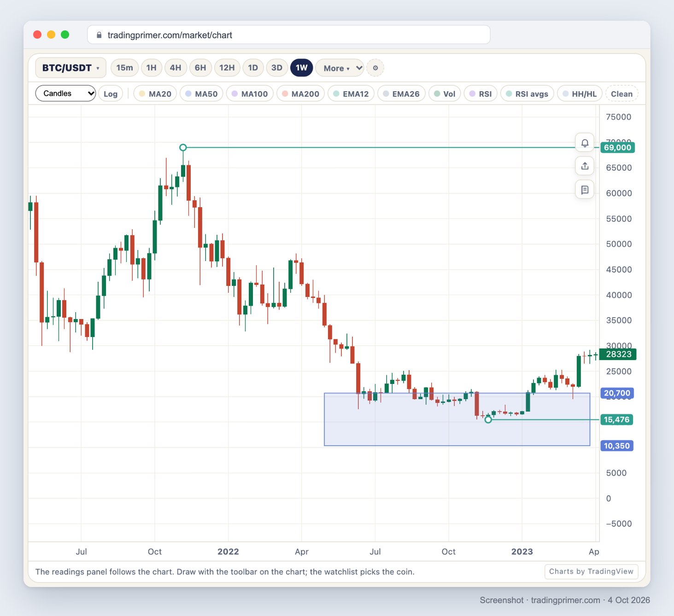Select the 15,476 line start handle
This screenshot has width=674, height=616.
tap(488, 419)
